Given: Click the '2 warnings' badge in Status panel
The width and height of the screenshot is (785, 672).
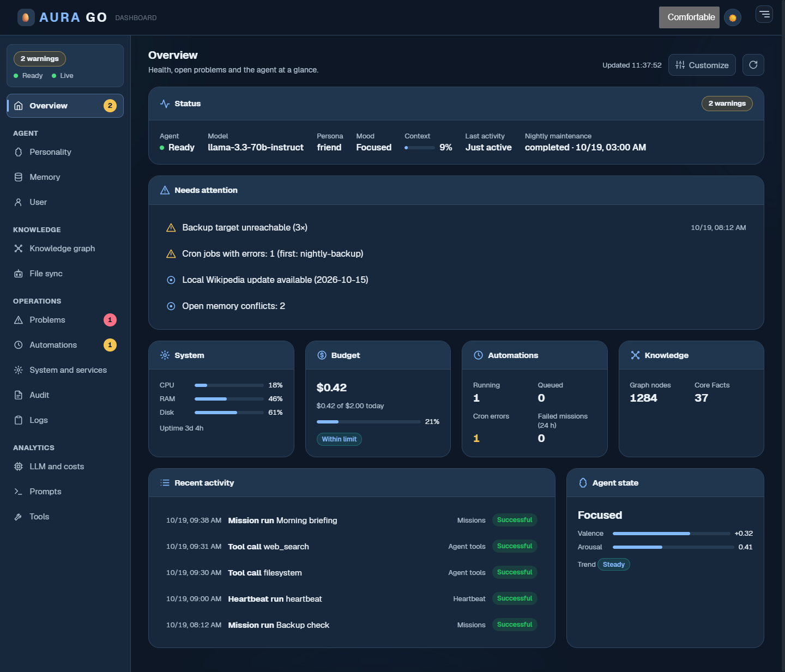Looking at the screenshot, I should click(x=727, y=104).
